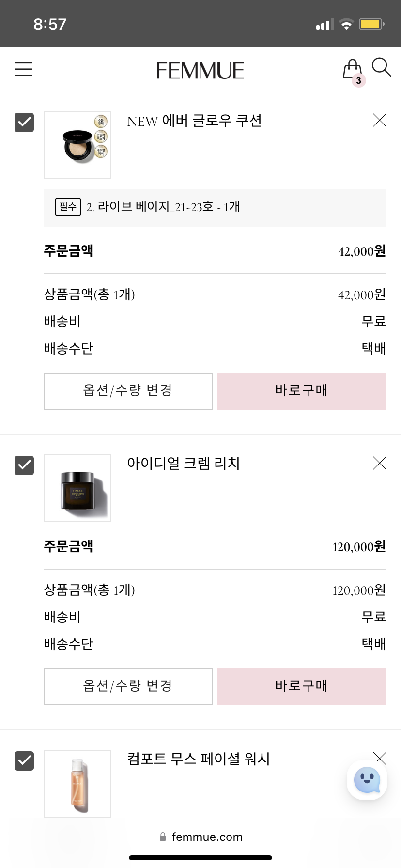Uncheck the 에버 글로우 쿠션 checkbox
This screenshot has width=401, height=868.
tap(24, 122)
